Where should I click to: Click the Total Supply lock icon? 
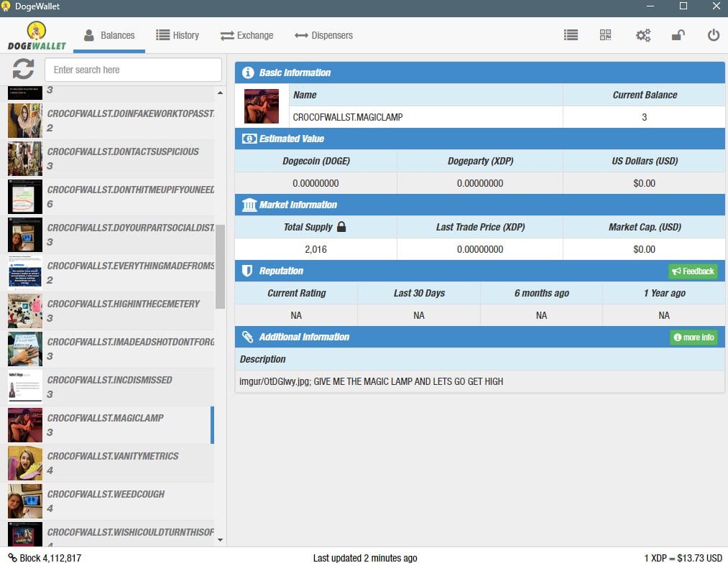coord(341,226)
